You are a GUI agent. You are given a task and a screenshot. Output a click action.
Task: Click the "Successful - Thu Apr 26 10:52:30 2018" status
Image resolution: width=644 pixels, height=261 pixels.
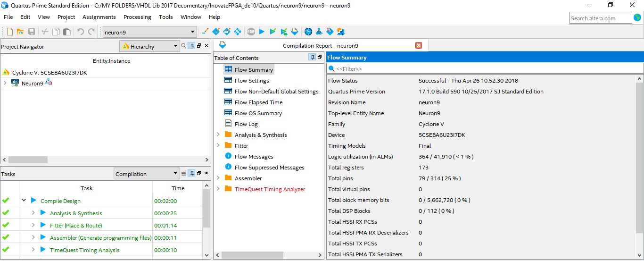pyautogui.click(x=468, y=81)
